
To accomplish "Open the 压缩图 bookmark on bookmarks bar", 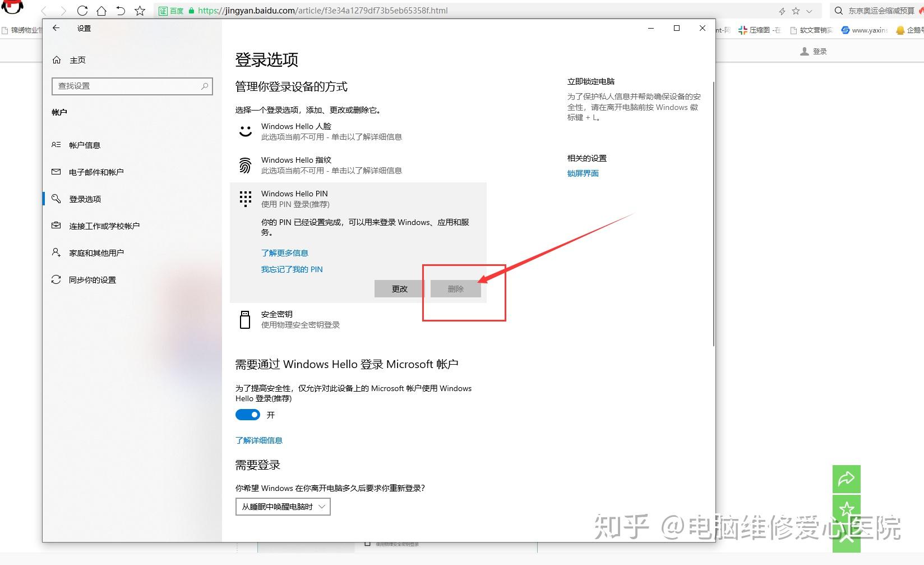I will click(x=760, y=30).
